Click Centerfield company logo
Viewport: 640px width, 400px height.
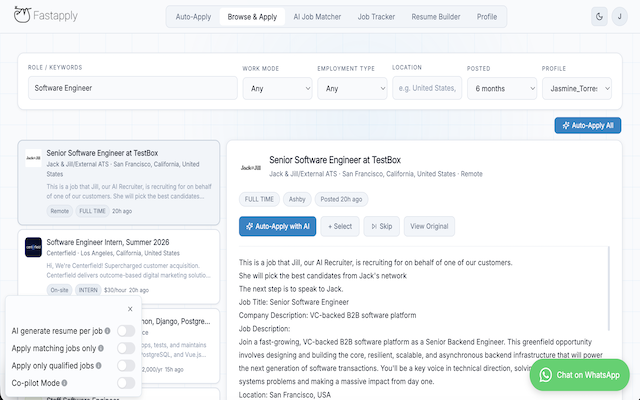tap(33, 247)
